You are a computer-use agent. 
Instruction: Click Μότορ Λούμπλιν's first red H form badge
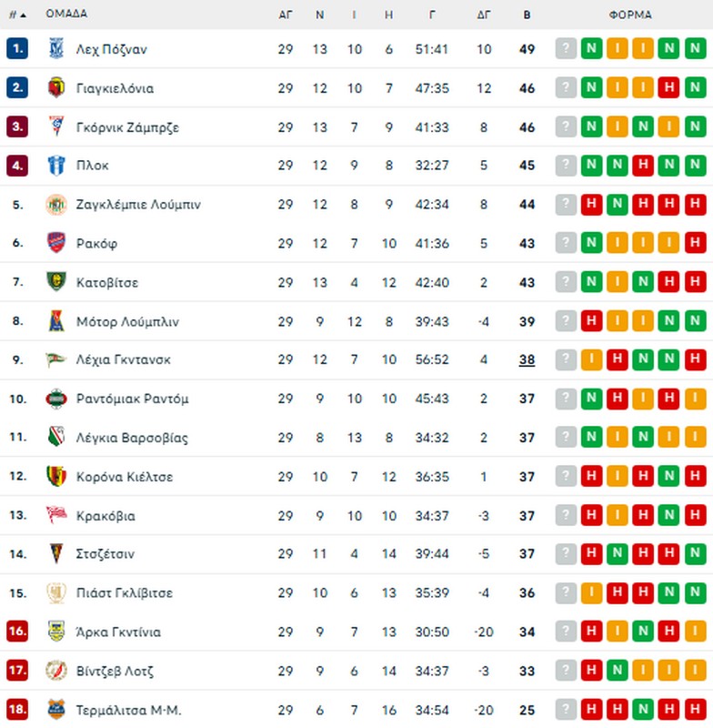pyautogui.click(x=592, y=321)
